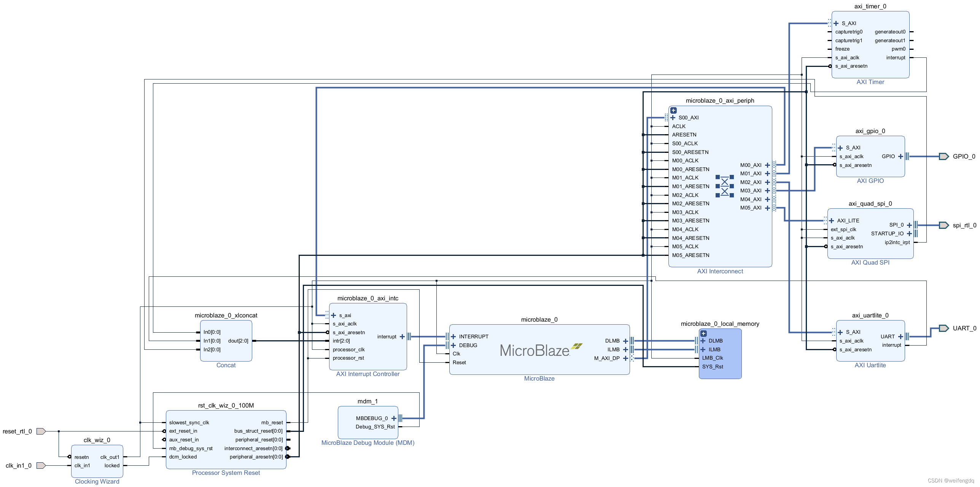Select the reset_rtl_0 input port symbol
Image resolution: width=980 pixels, height=487 pixels.
[x=41, y=431]
